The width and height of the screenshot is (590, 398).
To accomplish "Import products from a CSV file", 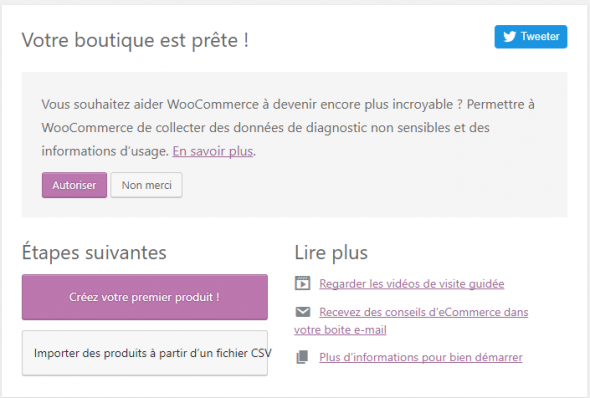I will click(x=144, y=353).
